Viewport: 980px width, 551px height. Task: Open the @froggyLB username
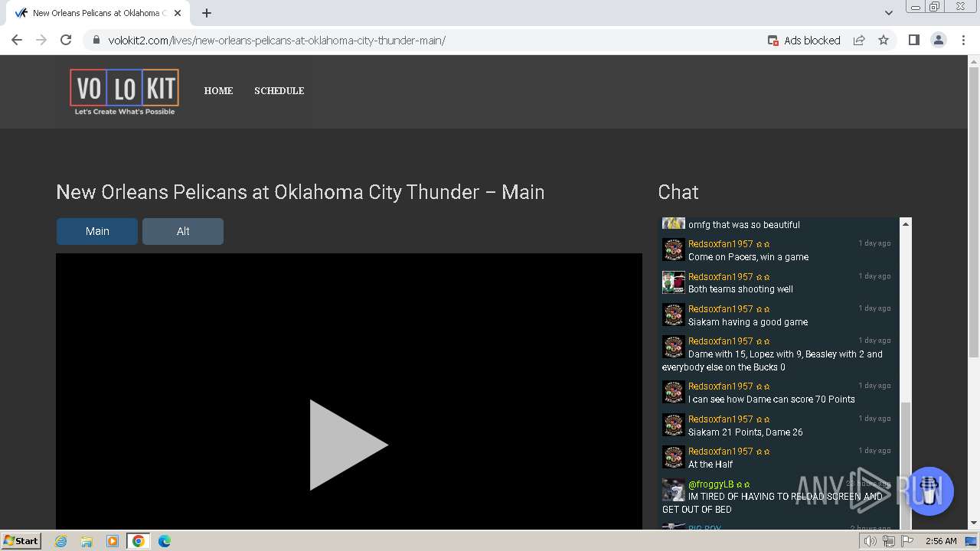tap(710, 484)
